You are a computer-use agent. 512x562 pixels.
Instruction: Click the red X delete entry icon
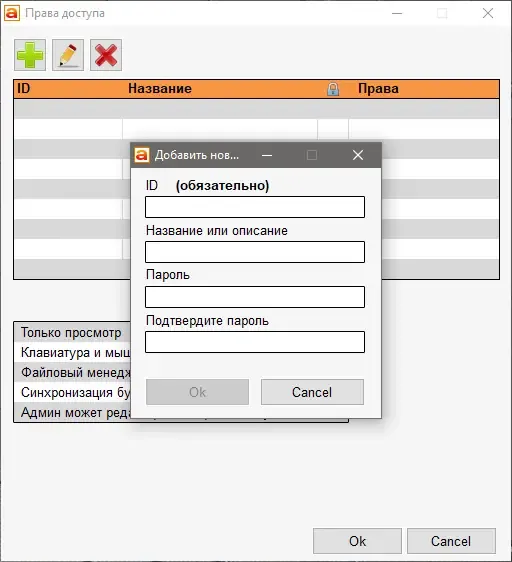click(106, 55)
